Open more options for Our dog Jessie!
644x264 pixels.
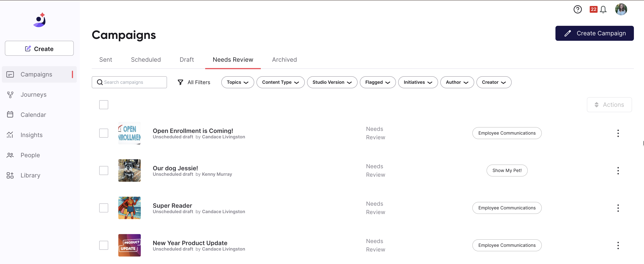(618, 171)
